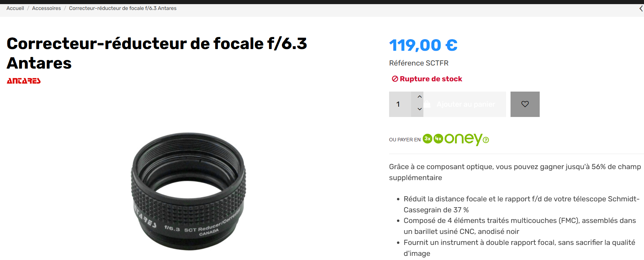The image size is (644, 260).
Task: Increase quantity with the up arrow
Action: tap(419, 97)
